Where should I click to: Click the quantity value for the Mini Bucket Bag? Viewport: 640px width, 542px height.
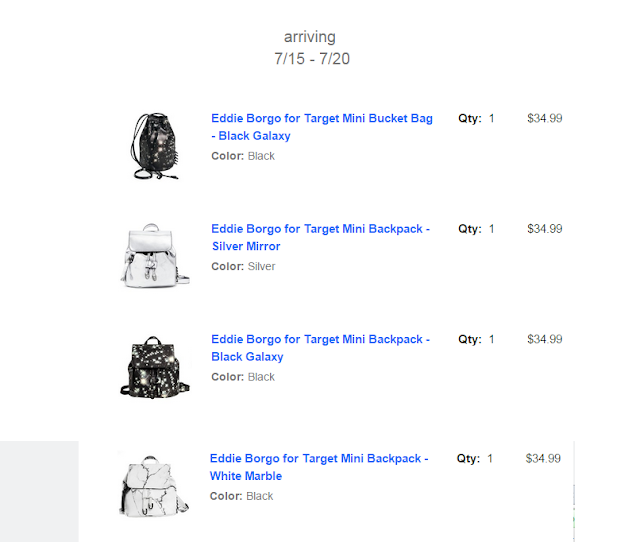[x=492, y=118]
